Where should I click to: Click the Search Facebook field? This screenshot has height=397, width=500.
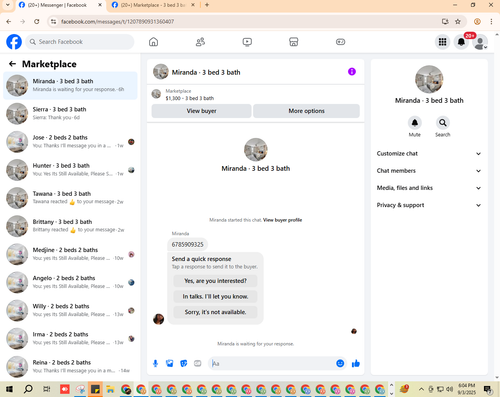coord(80,42)
